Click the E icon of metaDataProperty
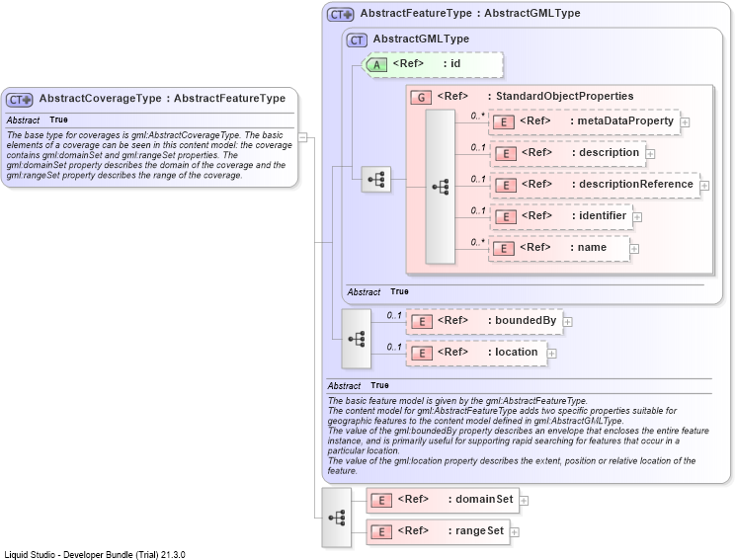 coord(504,122)
